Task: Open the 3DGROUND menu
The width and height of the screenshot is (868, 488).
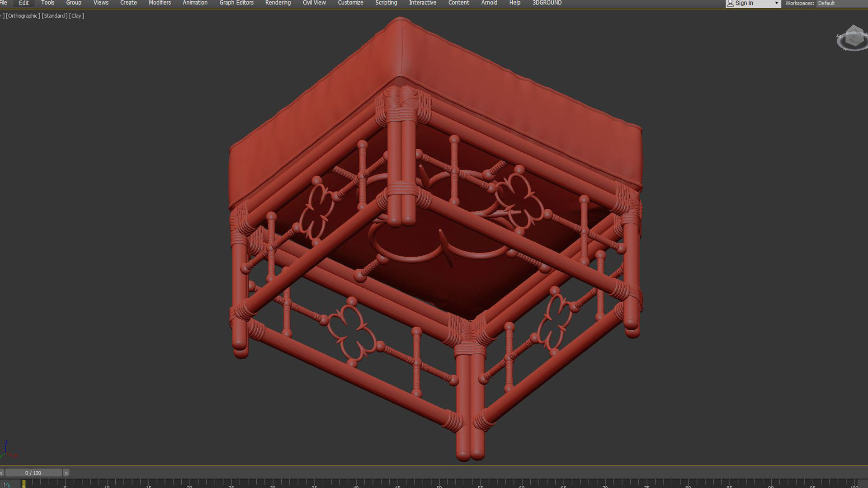Action: (x=547, y=3)
